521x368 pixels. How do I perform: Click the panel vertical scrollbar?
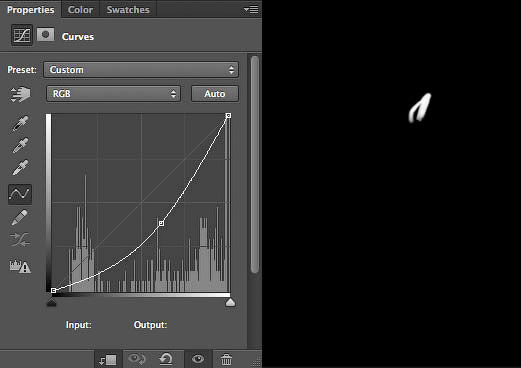click(x=255, y=164)
